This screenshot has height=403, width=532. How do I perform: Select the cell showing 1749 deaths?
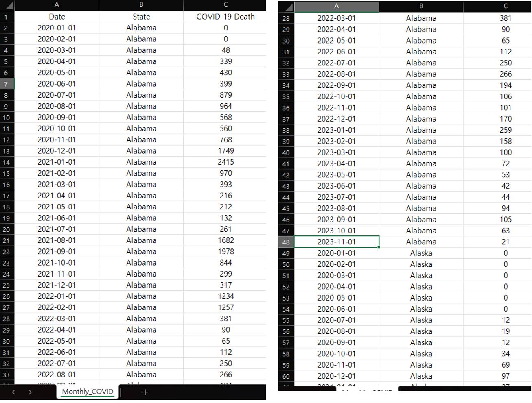[x=225, y=150]
